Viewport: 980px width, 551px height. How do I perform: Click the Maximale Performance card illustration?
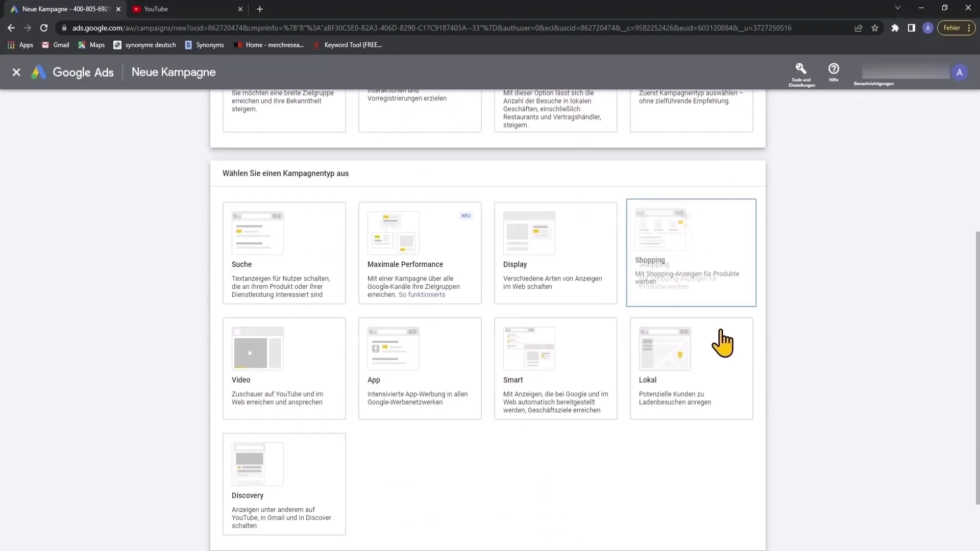point(394,233)
